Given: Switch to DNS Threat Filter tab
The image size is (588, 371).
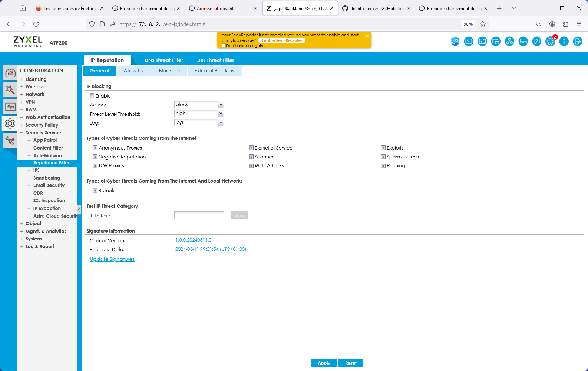Looking at the screenshot, I should 164,60.
